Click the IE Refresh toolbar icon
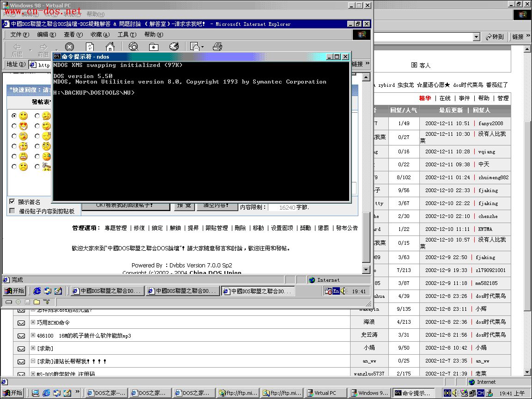The image size is (532, 399). [x=90, y=47]
